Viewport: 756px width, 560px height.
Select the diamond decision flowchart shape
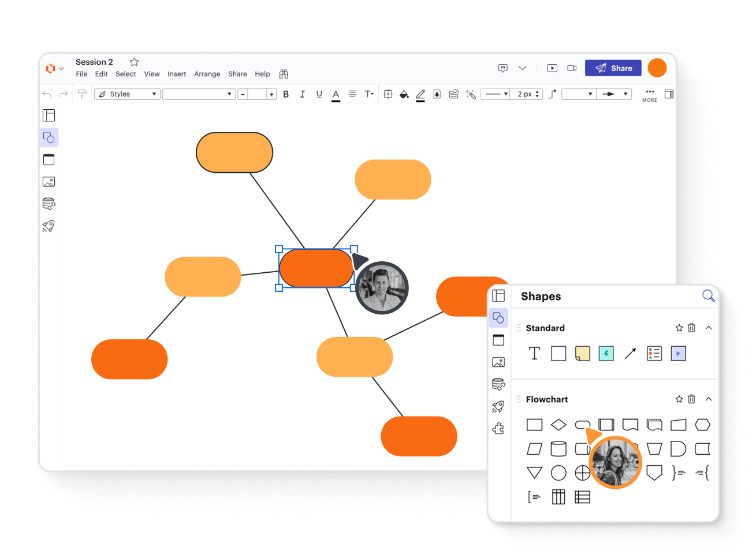558,425
